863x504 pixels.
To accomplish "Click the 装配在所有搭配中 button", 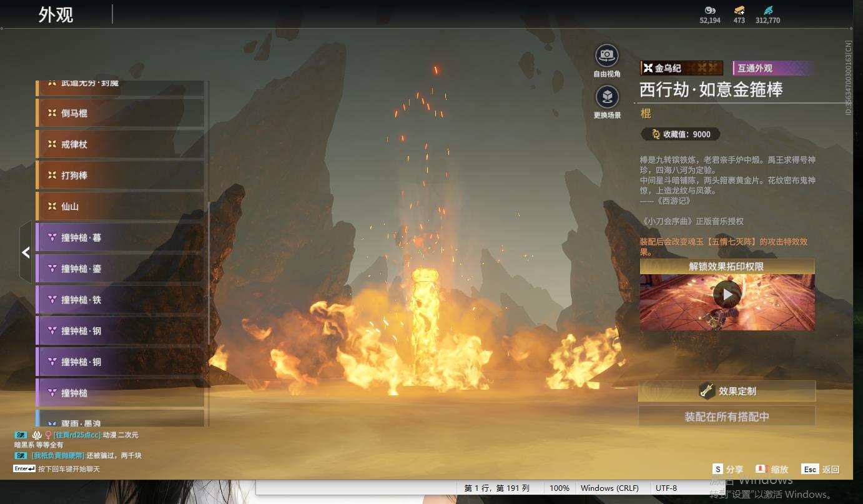I will pyautogui.click(x=727, y=417).
